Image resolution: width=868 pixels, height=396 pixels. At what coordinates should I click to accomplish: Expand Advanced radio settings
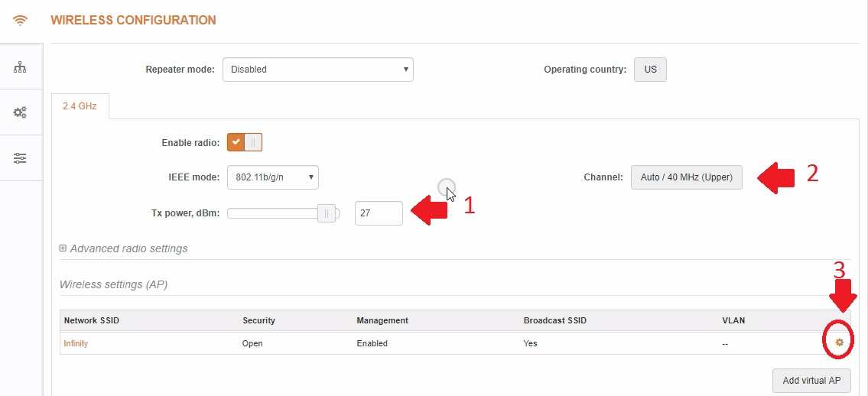(123, 248)
